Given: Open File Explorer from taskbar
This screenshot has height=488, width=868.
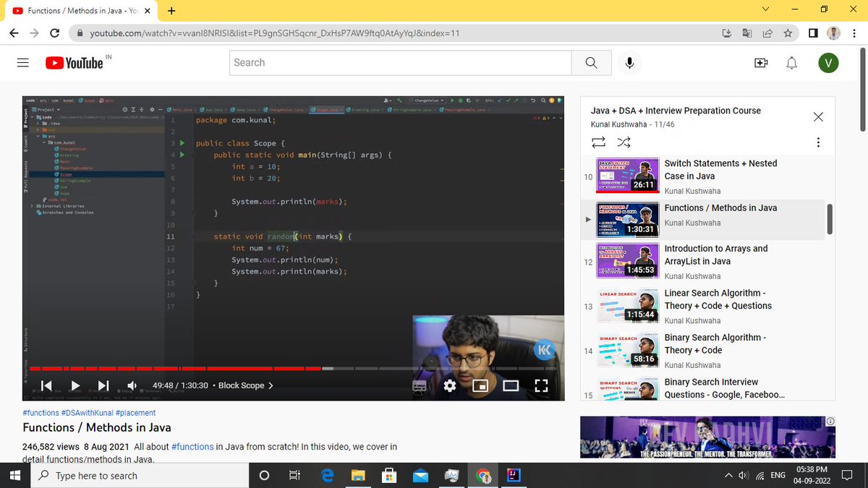Looking at the screenshot, I should [x=358, y=475].
